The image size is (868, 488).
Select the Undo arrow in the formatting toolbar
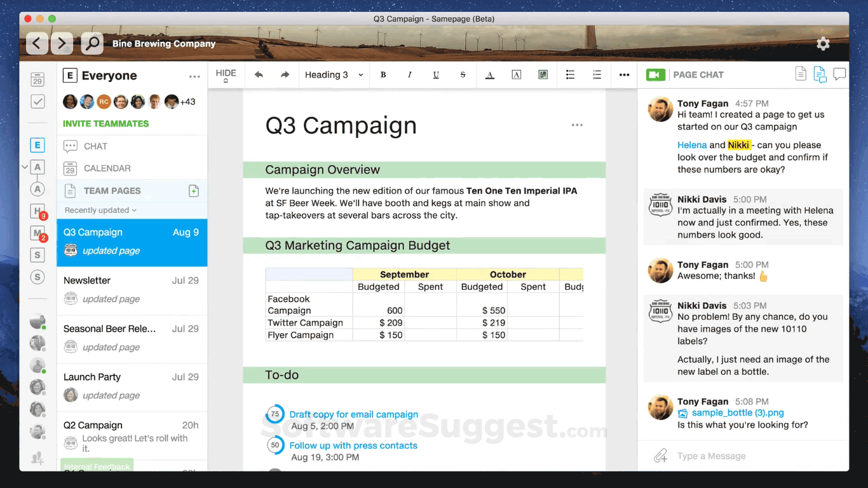(259, 74)
